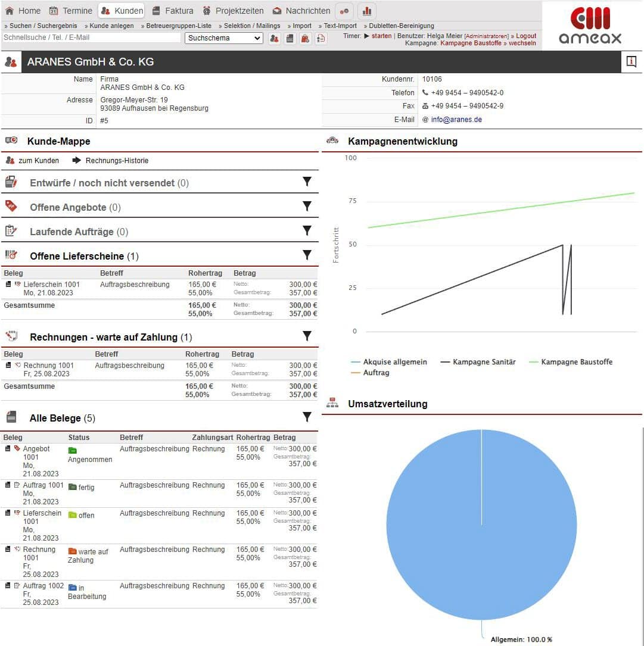Click the red tag icon beside Offene Angebote

(11, 207)
